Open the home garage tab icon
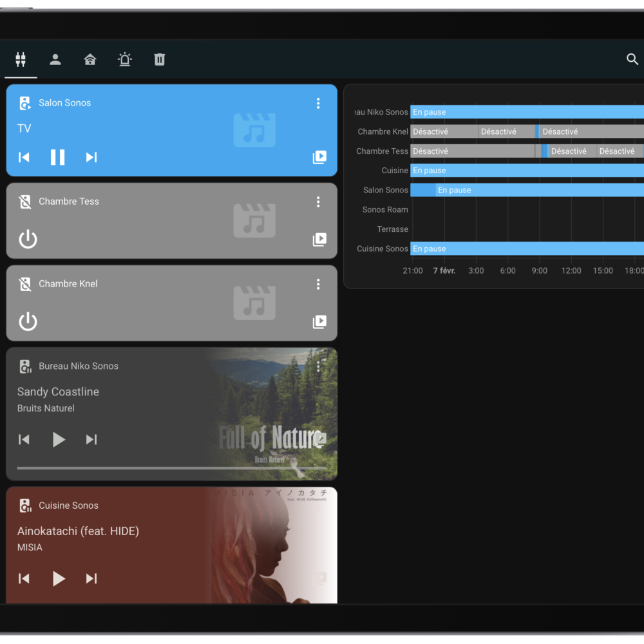Screen dimensions: 644x644 point(90,59)
